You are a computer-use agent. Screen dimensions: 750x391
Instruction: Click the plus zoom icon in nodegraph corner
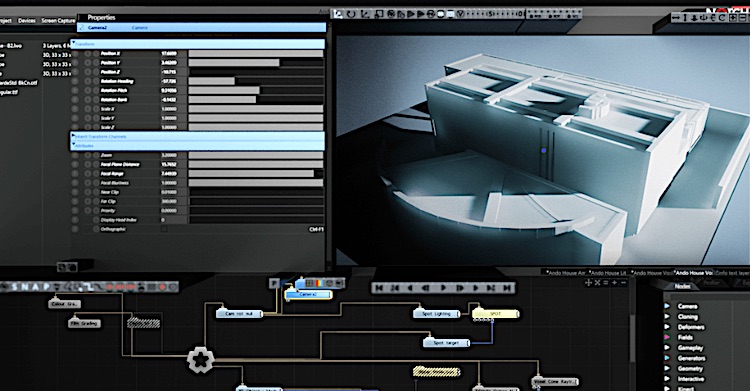[614, 283]
